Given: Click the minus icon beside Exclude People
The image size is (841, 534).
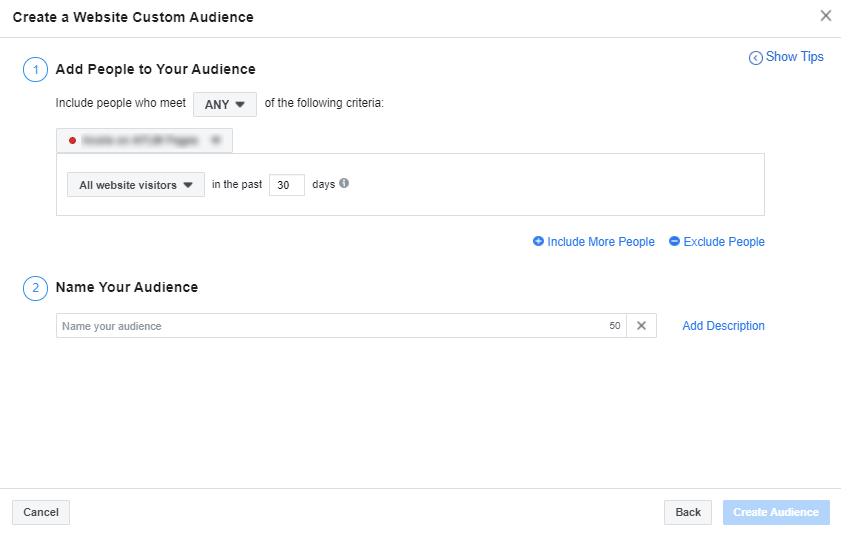Looking at the screenshot, I should pyautogui.click(x=674, y=241).
